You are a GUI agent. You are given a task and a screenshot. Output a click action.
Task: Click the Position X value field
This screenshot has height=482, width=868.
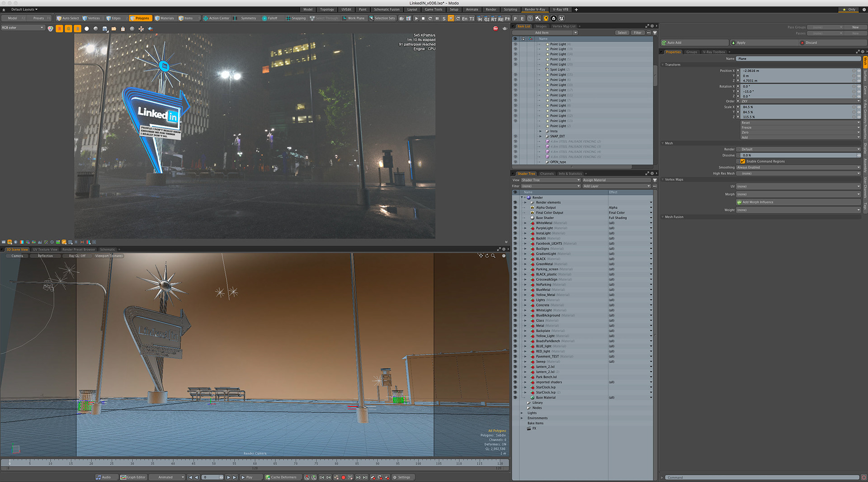[798, 71]
